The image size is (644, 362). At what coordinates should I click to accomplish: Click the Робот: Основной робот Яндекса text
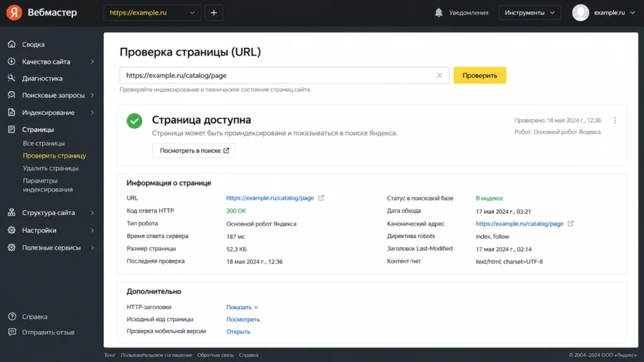557,132
